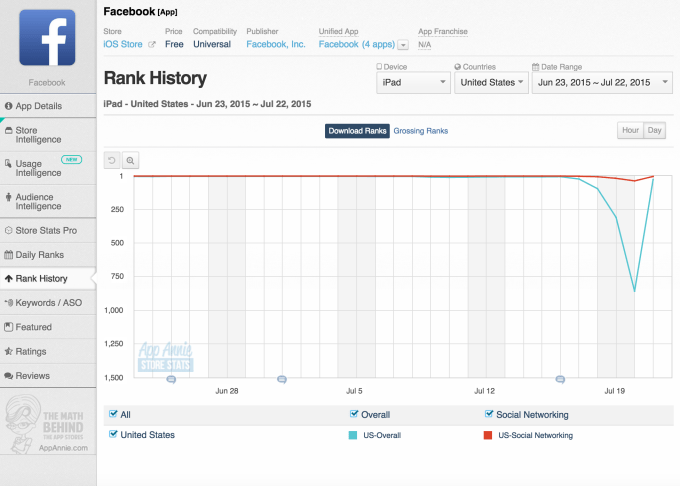
Task: Open Reviews in sidebar
Action: [x=48, y=376]
